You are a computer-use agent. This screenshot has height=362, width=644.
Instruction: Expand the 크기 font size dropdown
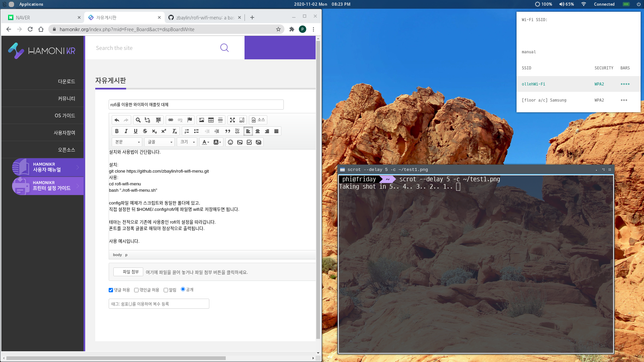tap(187, 142)
